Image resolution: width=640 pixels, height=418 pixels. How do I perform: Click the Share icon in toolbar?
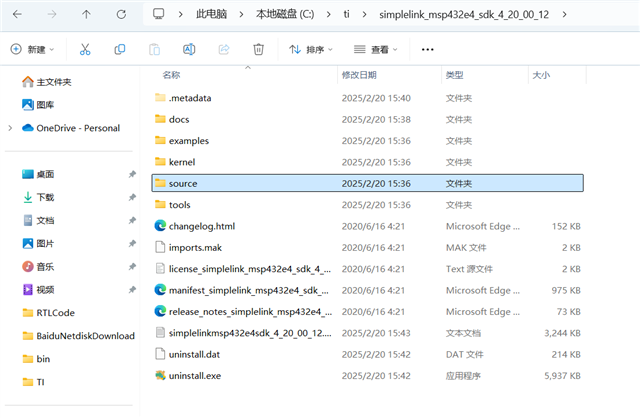[x=224, y=49]
